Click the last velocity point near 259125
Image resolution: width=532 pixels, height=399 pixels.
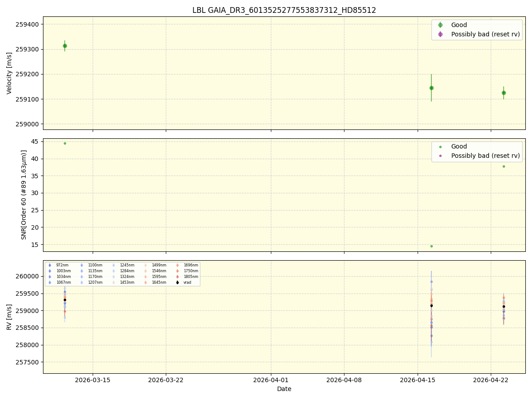(504, 93)
